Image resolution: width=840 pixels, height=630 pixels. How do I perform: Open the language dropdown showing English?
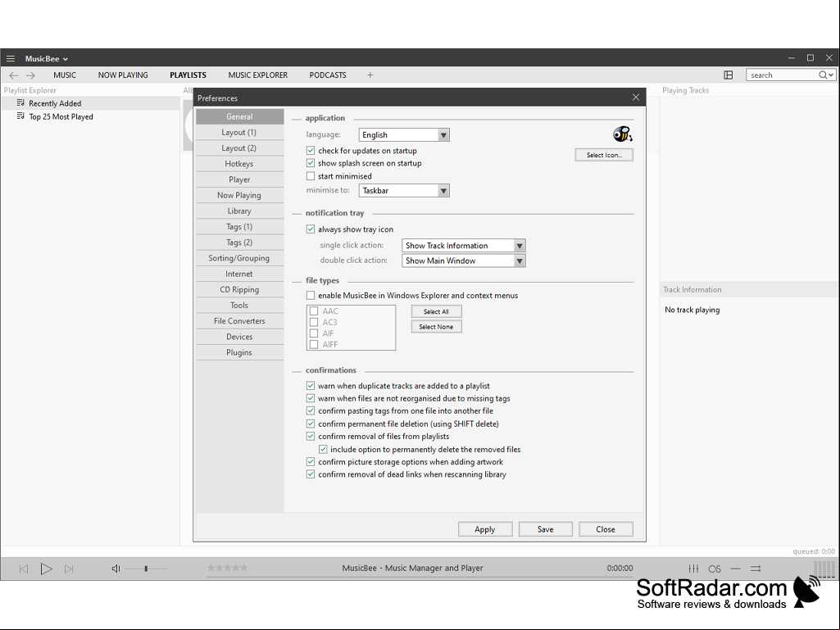[404, 135]
